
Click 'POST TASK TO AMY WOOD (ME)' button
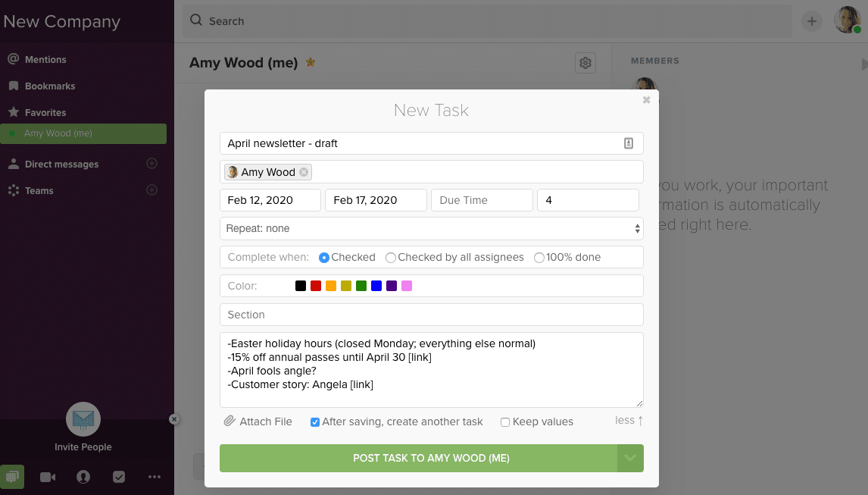pyautogui.click(x=419, y=458)
